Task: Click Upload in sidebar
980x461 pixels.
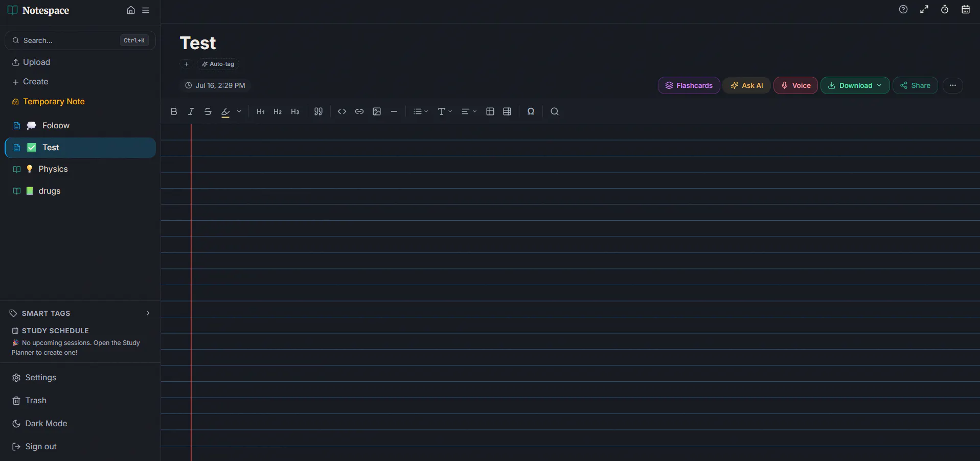Action: coord(31,62)
